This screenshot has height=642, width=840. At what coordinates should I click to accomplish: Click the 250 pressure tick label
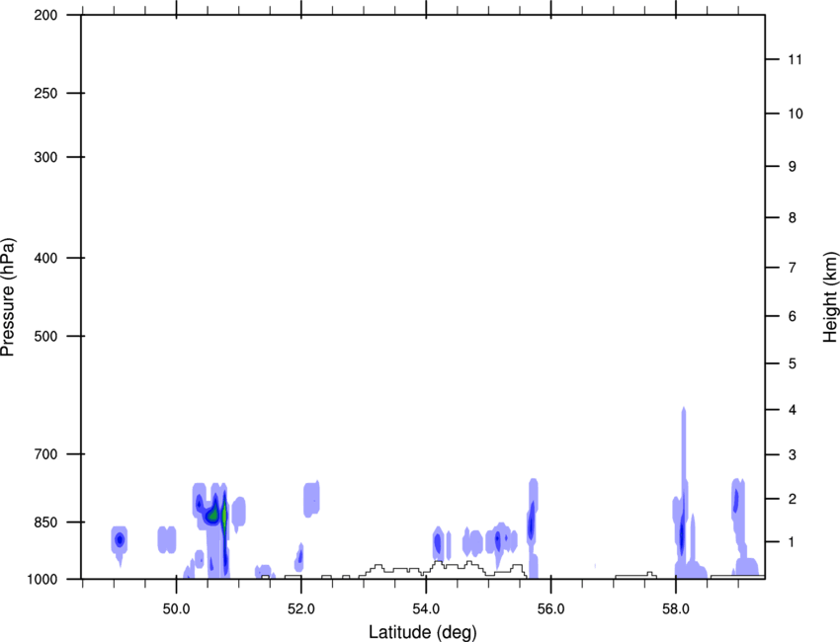click(x=46, y=93)
